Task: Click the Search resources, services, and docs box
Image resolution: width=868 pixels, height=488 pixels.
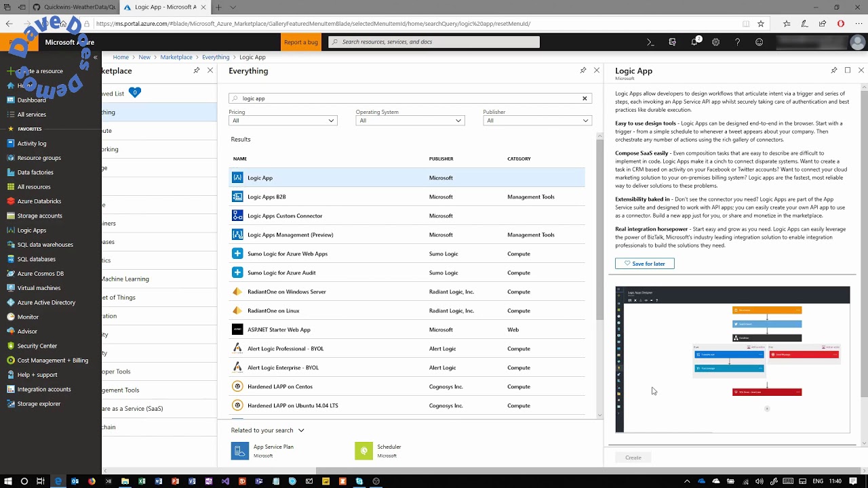Action: click(434, 42)
